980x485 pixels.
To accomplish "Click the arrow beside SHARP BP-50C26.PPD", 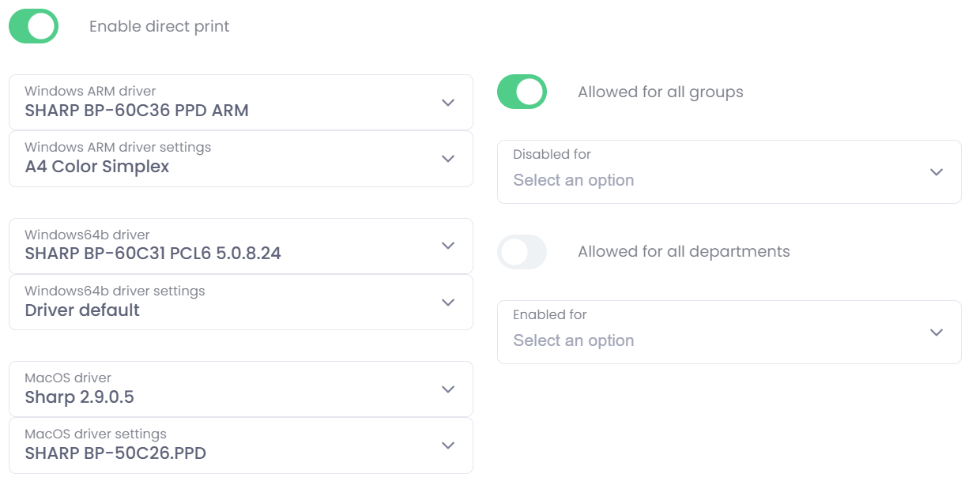I will pyautogui.click(x=448, y=446).
